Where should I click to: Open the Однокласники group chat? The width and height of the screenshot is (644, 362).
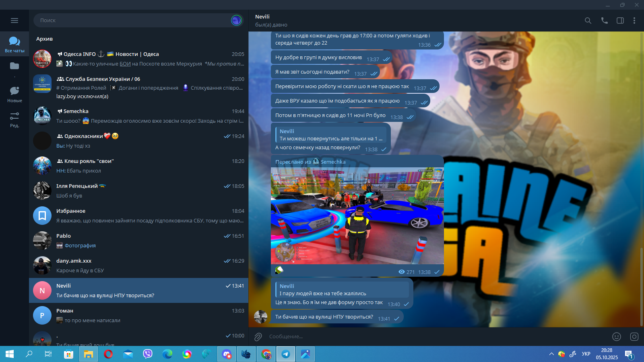138,141
